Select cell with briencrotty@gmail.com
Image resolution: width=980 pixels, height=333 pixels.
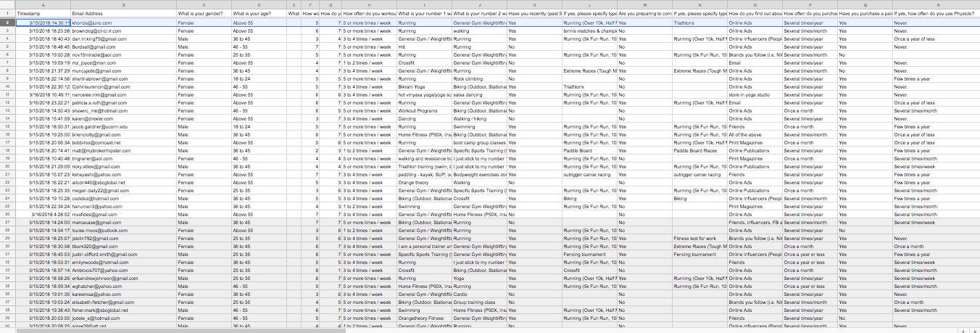click(x=122, y=135)
